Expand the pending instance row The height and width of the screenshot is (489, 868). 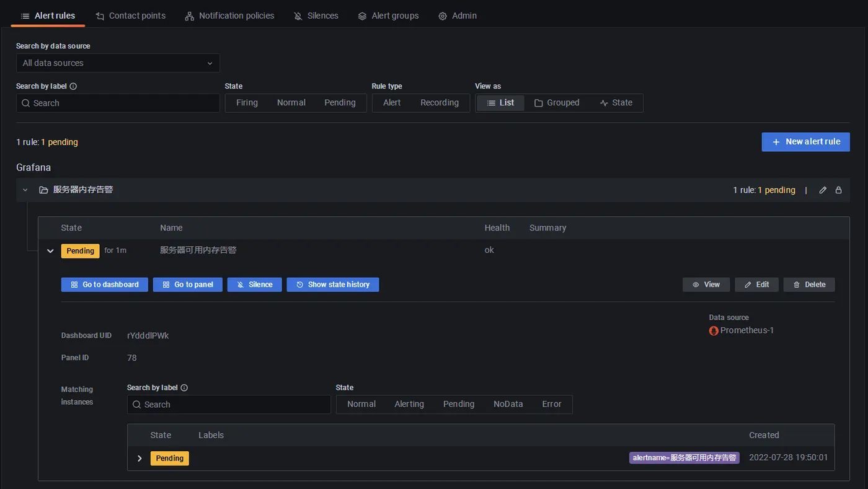139,459
